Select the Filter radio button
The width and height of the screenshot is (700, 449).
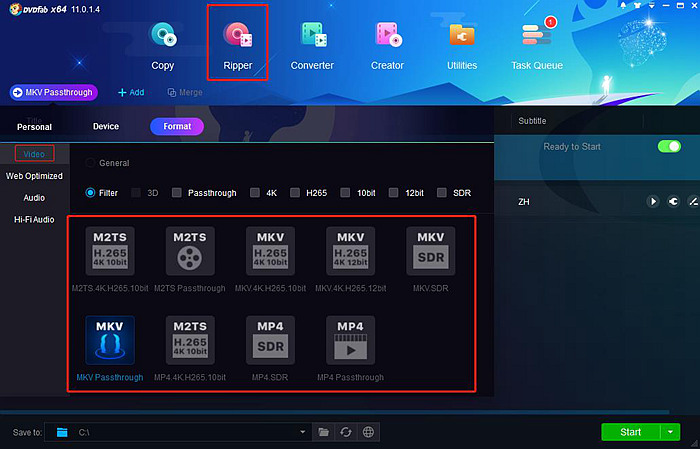point(90,193)
